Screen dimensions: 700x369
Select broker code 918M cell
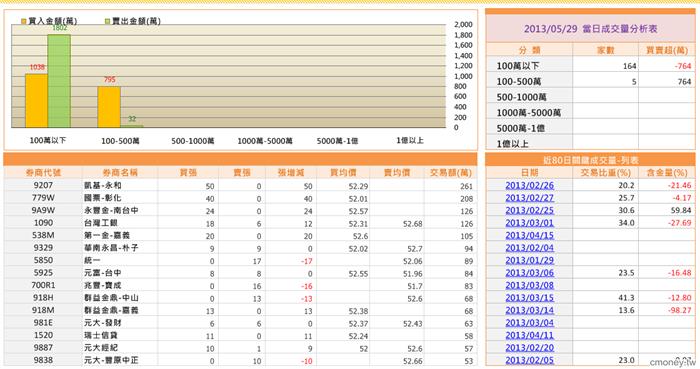click(x=43, y=310)
